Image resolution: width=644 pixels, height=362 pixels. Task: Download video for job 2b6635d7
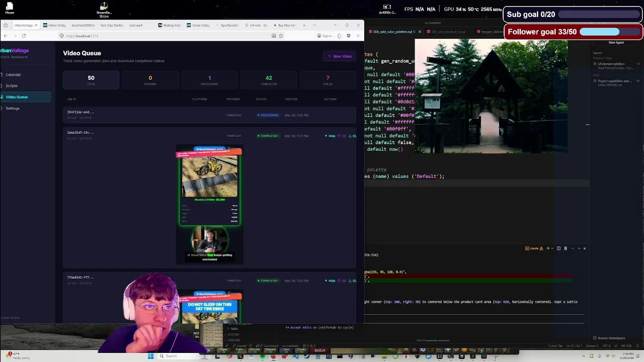coord(353,136)
